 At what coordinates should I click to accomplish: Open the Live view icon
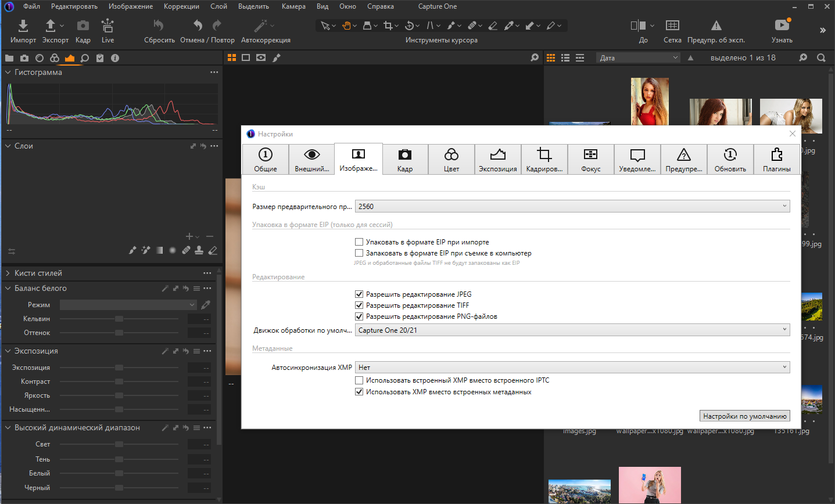(x=107, y=26)
